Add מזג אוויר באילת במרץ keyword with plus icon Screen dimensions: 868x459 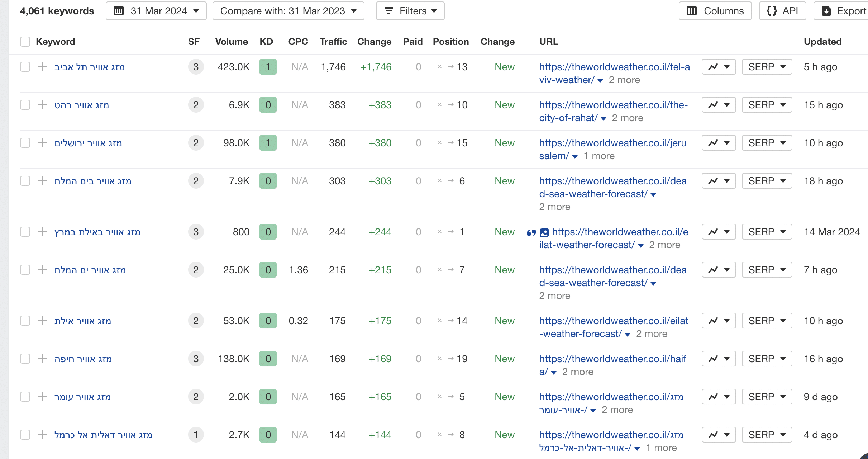(42, 232)
